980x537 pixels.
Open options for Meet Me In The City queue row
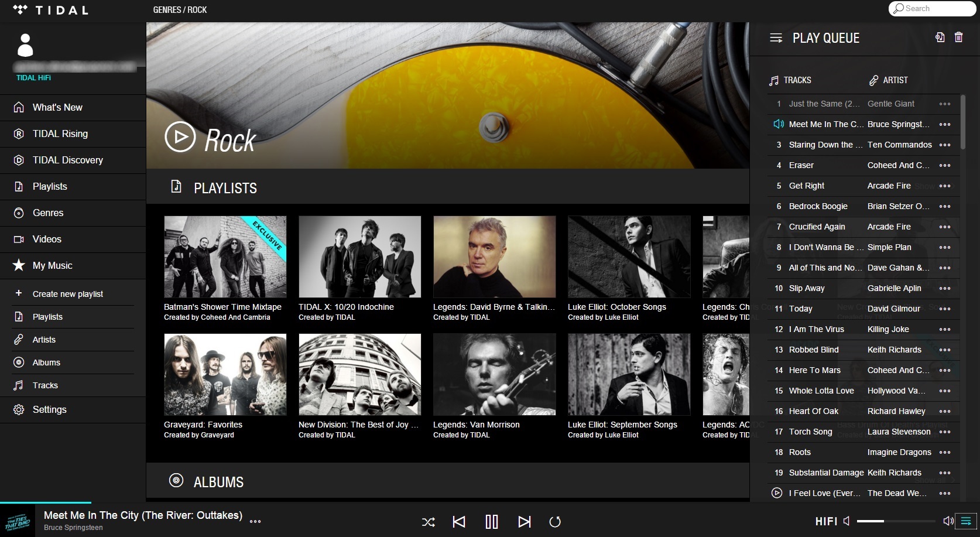945,124
